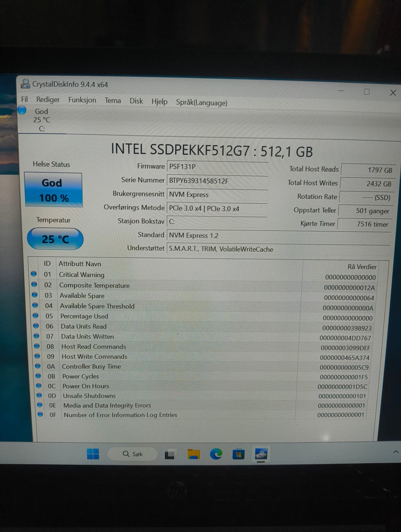
Task: Click Kjørte Timer value 7516 timer
Action: pyautogui.click(x=365, y=224)
